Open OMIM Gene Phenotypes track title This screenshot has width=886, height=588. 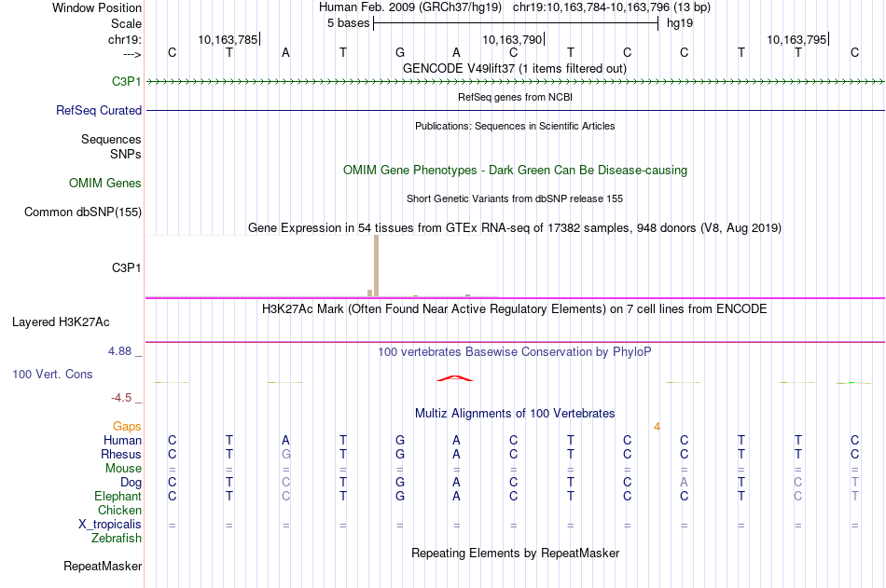point(515,170)
